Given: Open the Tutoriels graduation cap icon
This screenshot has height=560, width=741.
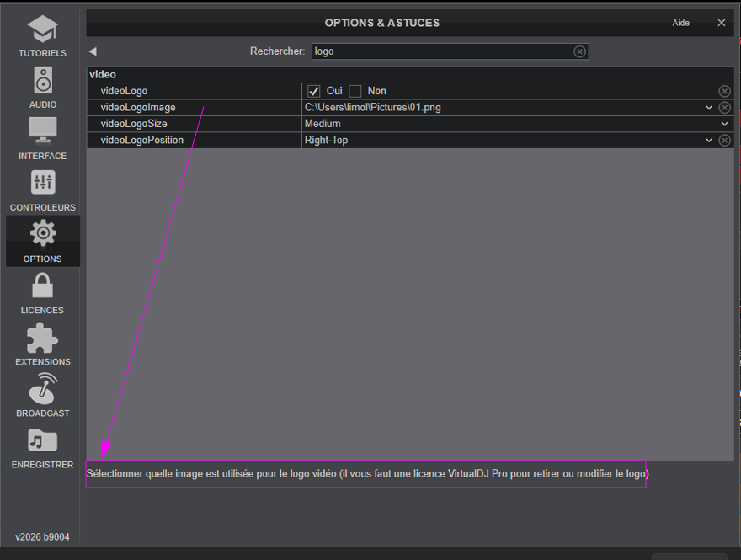Looking at the screenshot, I should click(x=42, y=30).
